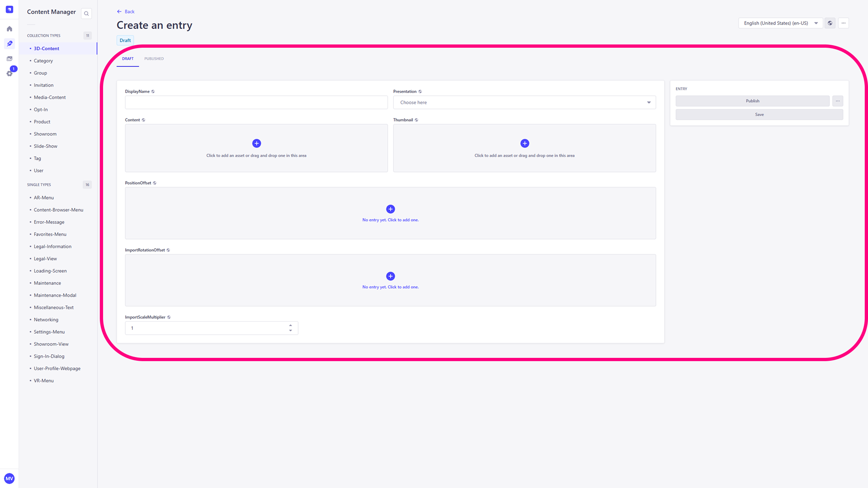Select the Content Manager feather icon
The width and height of the screenshot is (868, 488).
point(9,43)
